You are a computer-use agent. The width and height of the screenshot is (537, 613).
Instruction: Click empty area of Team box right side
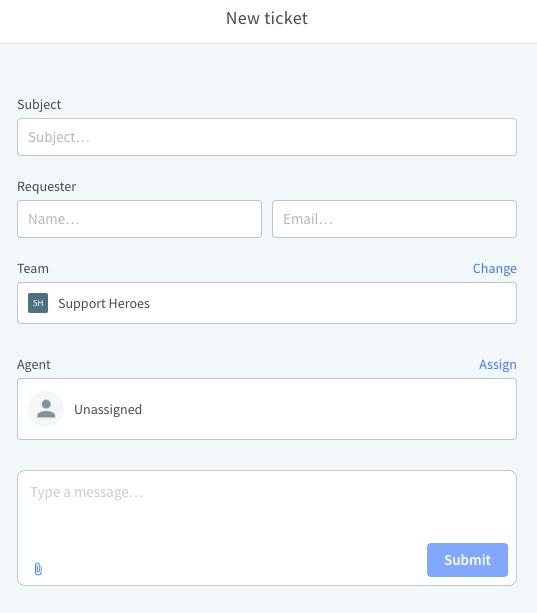(332, 303)
